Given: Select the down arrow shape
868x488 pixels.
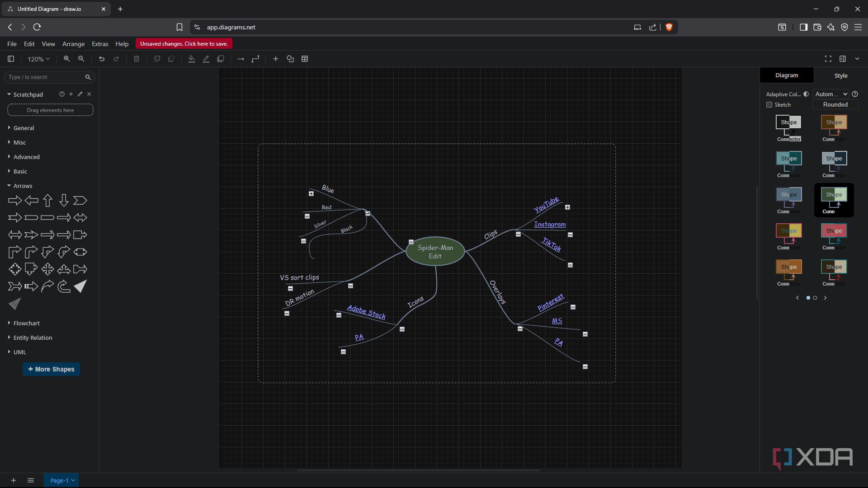Looking at the screenshot, I should coord(64,200).
